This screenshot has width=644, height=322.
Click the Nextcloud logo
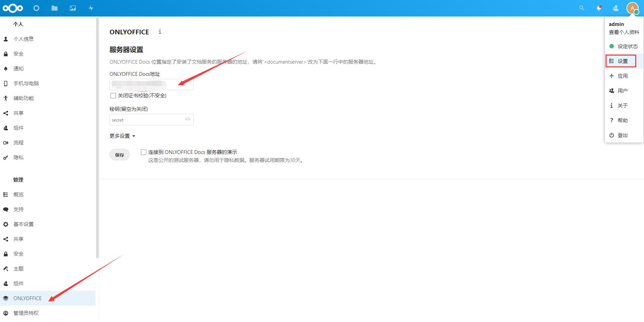13,8
